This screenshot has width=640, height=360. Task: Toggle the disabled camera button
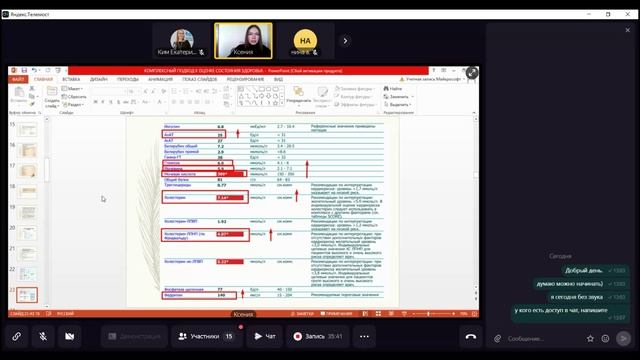pos(70,336)
